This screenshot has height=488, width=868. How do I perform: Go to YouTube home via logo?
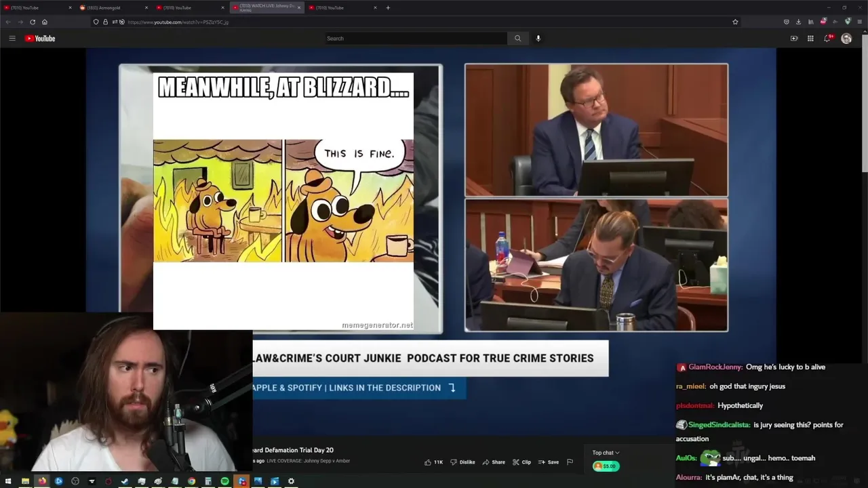click(x=40, y=39)
